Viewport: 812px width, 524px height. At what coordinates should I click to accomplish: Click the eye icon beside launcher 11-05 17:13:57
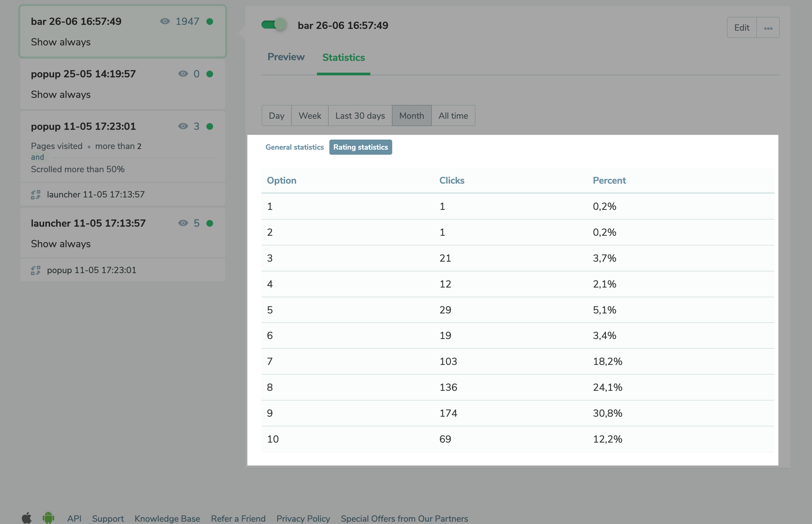(x=183, y=223)
